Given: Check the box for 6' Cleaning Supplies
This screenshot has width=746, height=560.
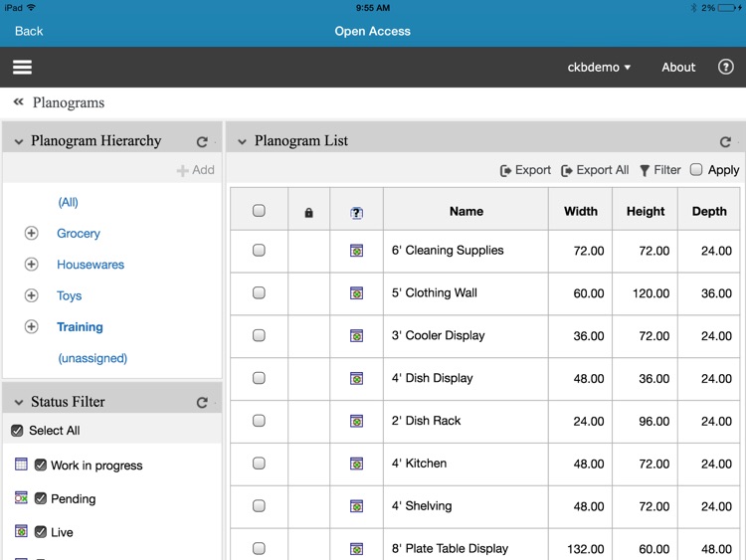Looking at the screenshot, I should tap(259, 251).
